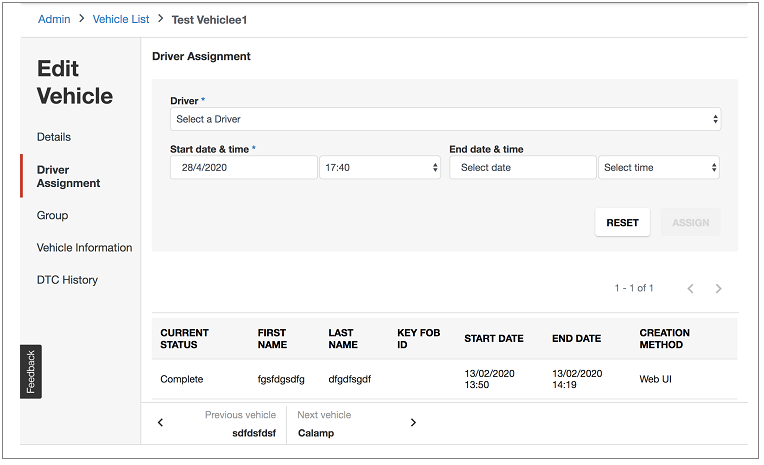Click the end Select date field
This screenshot has width=764, height=465.
[x=523, y=168]
